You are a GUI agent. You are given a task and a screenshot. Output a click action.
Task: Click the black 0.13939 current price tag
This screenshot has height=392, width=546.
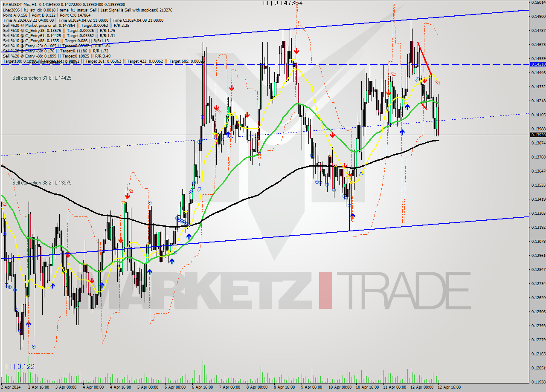point(537,135)
